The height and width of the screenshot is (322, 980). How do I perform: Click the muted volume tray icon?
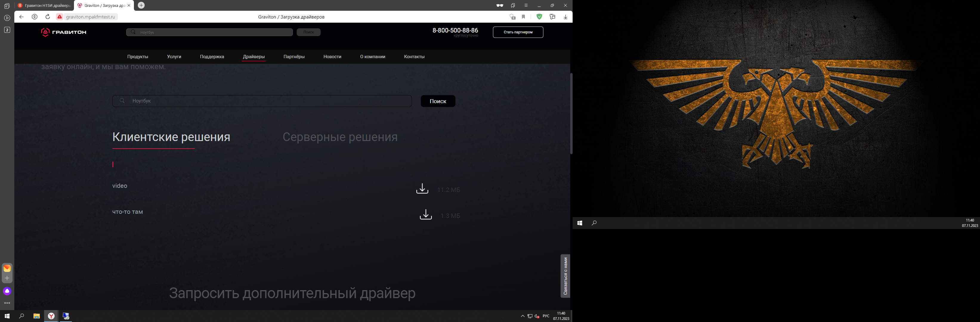(537, 316)
